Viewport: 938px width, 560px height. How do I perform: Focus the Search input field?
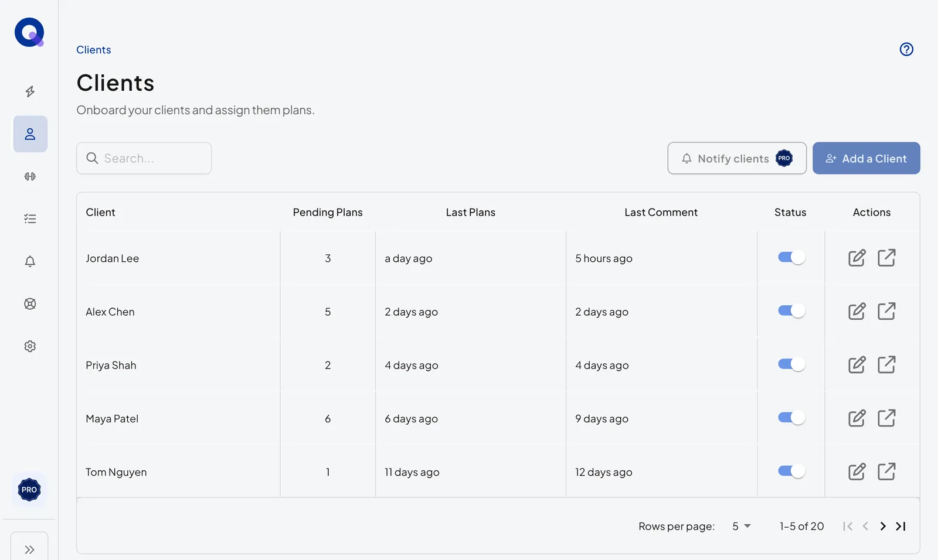[x=144, y=158]
